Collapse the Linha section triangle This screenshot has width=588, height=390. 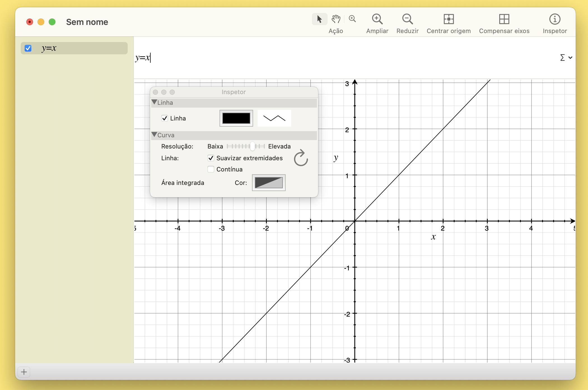154,102
